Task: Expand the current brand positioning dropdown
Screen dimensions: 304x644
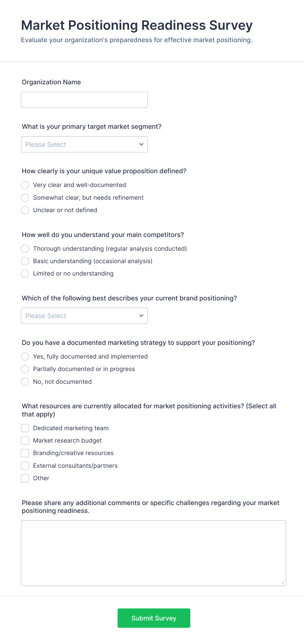Action: pyautogui.click(x=84, y=316)
